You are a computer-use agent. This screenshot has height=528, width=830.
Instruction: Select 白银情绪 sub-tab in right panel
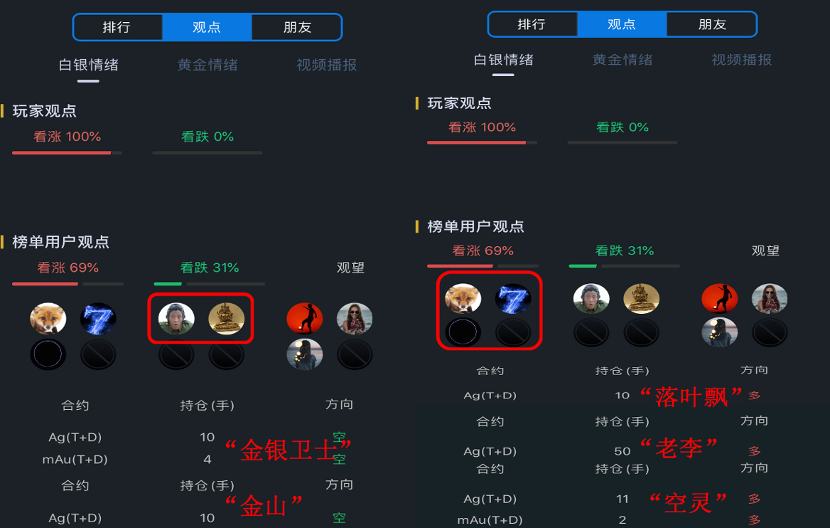point(503,60)
